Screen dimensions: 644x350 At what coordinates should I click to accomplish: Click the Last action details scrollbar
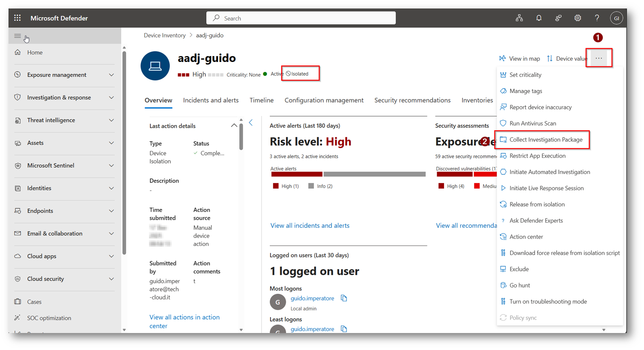pyautogui.click(x=241, y=136)
